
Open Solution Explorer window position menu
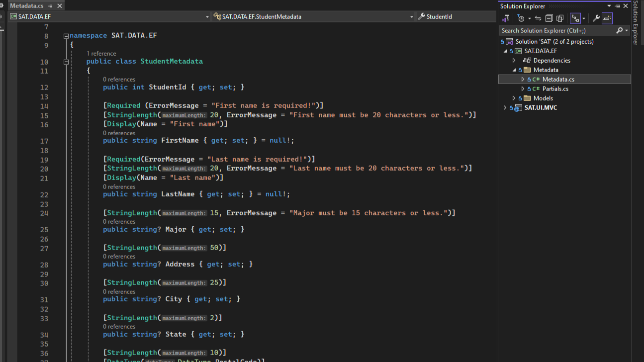pyautogui.click(x=609, y=6)
